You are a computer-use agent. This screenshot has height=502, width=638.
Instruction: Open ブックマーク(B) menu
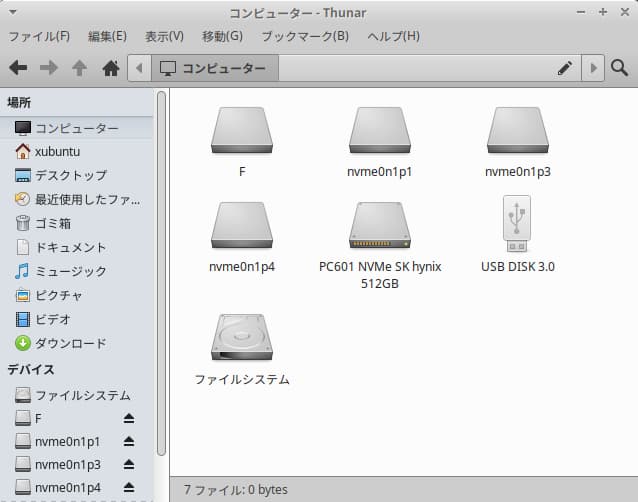(x=305, y=36)
